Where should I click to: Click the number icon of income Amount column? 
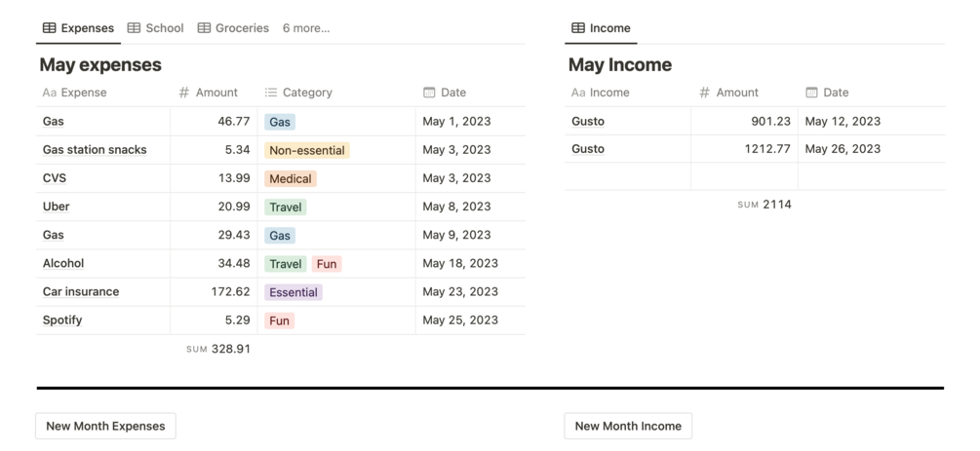(x=704, y=93)
